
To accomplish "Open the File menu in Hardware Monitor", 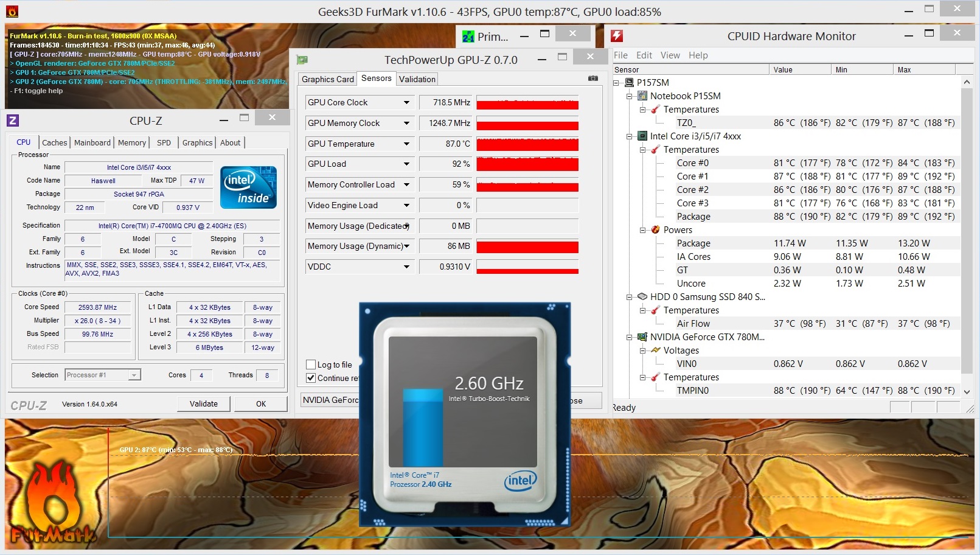I will pos(620,55).
